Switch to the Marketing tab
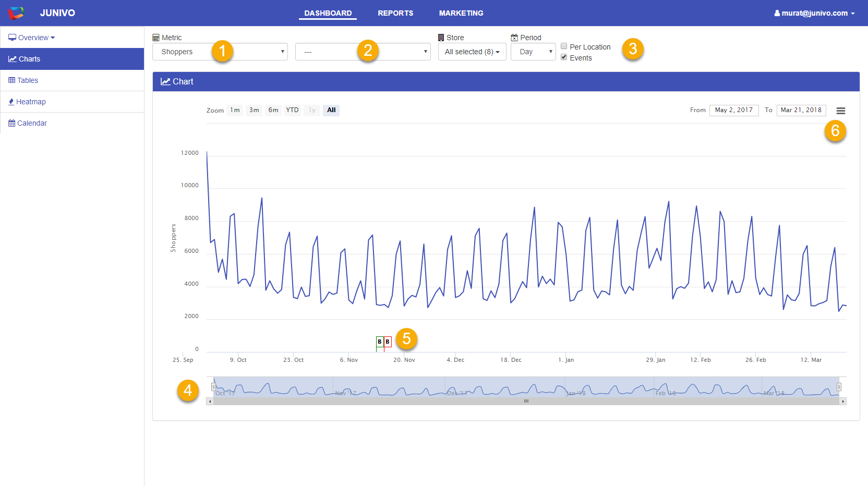The height and width of the screenshot is (486, 868). pyautogui.click(x=461, y=13)
